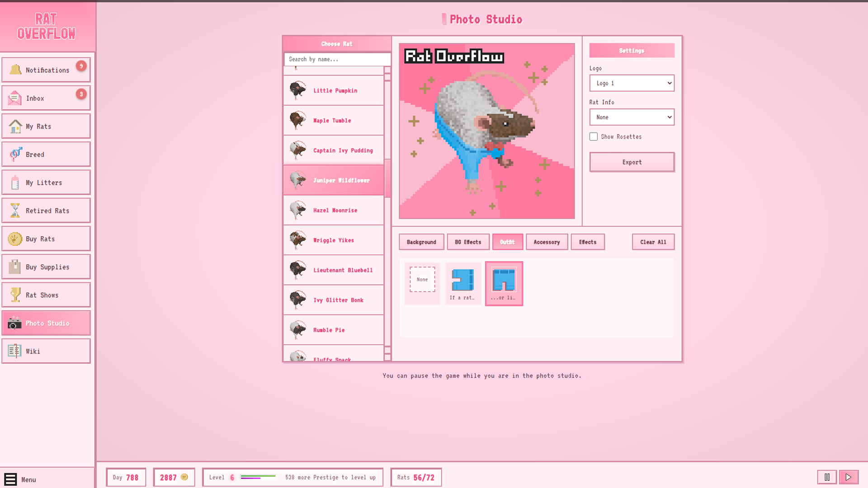Open Rat Shows trophy icon
The width and height of the screenshot is (868, 488).
point(15,295)
